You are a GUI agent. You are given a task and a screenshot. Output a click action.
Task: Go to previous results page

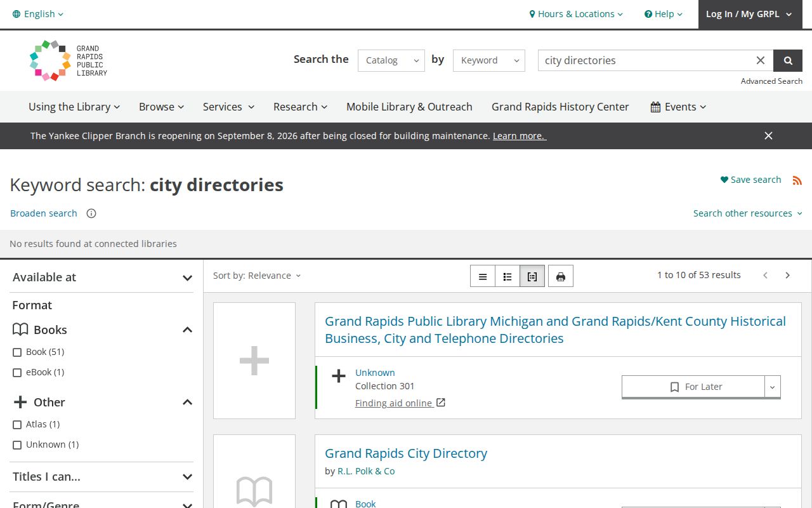[x=766, y=275]
